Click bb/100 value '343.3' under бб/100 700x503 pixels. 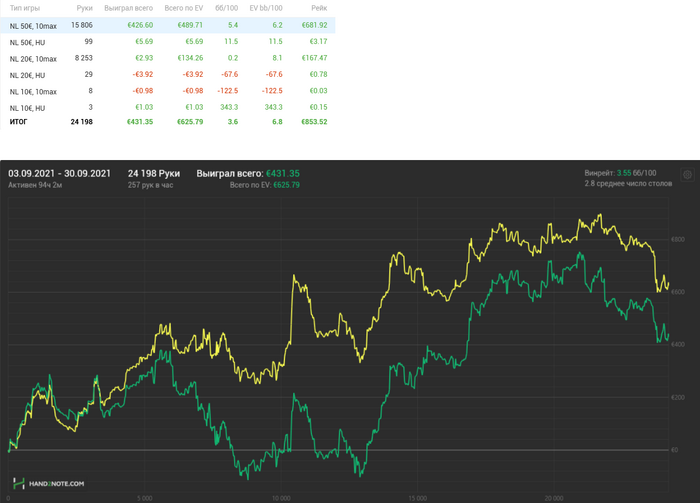(x=229, y=107)
